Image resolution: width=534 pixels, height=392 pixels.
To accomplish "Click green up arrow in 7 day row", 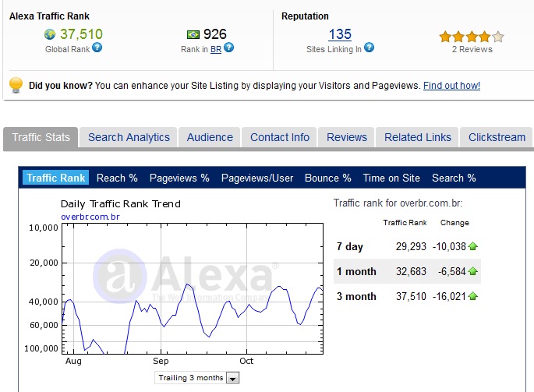I will coord(473,247).
